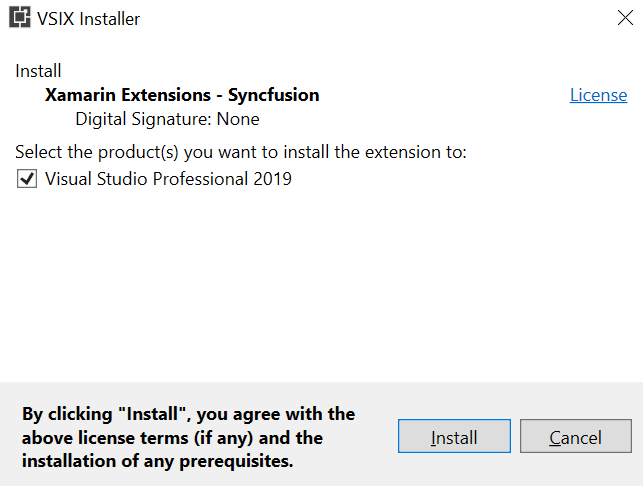Viewport: 643px width, 486px height.
Task: Click the "Install" heading above the extension name
Action: tap(38, 71)
